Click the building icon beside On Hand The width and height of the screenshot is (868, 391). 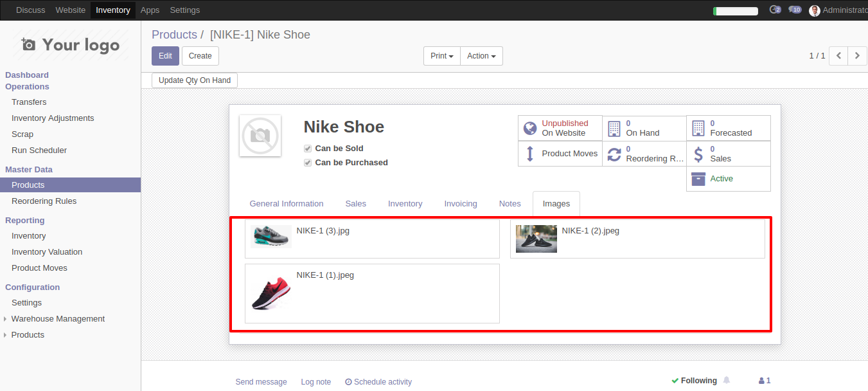(614, 128)
